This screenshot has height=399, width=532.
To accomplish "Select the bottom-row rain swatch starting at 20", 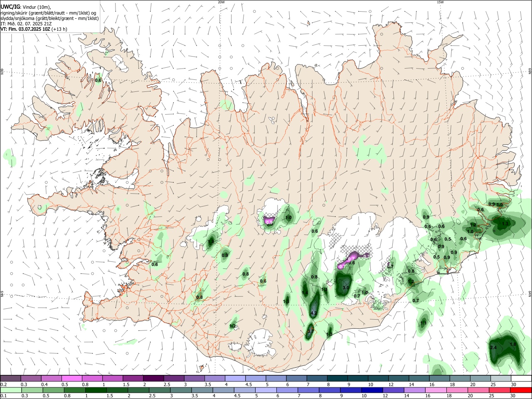I will [x=478, y=390].
